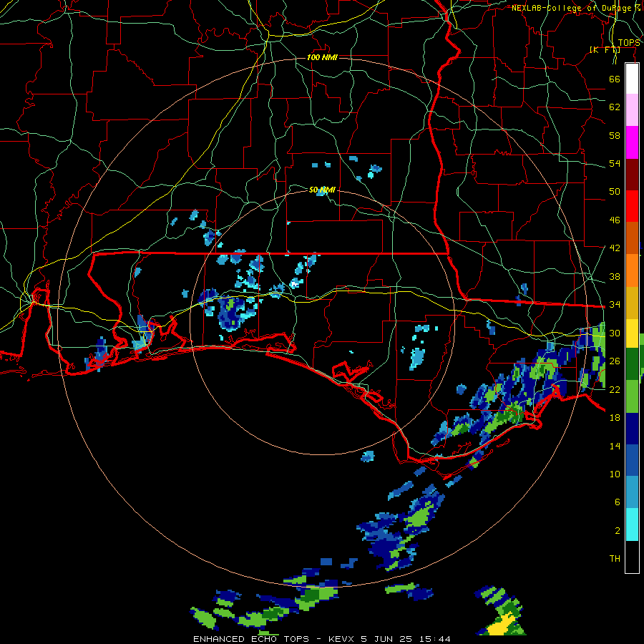
Task: Choose the medium blue legend swatch
Action: pos(632,461)
